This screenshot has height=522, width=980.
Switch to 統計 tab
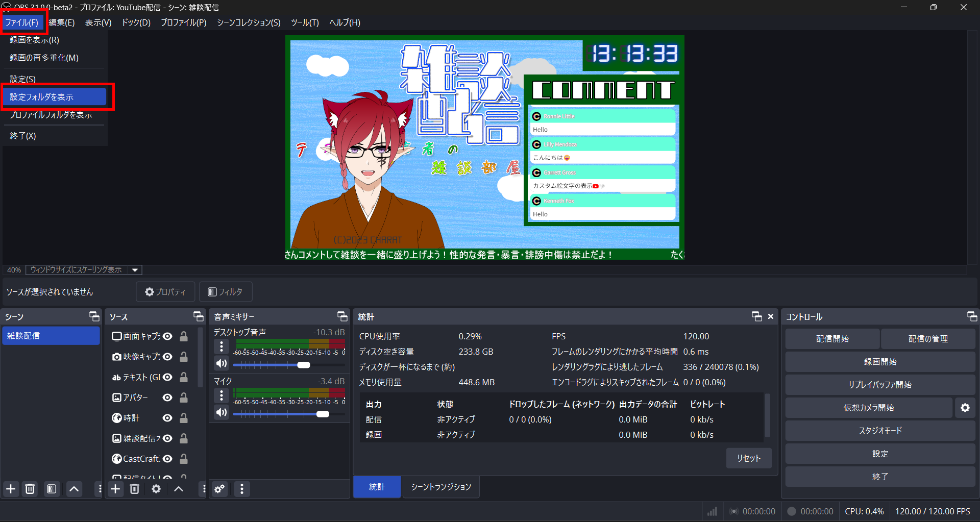pyautogui.click(x=377, y=487)
